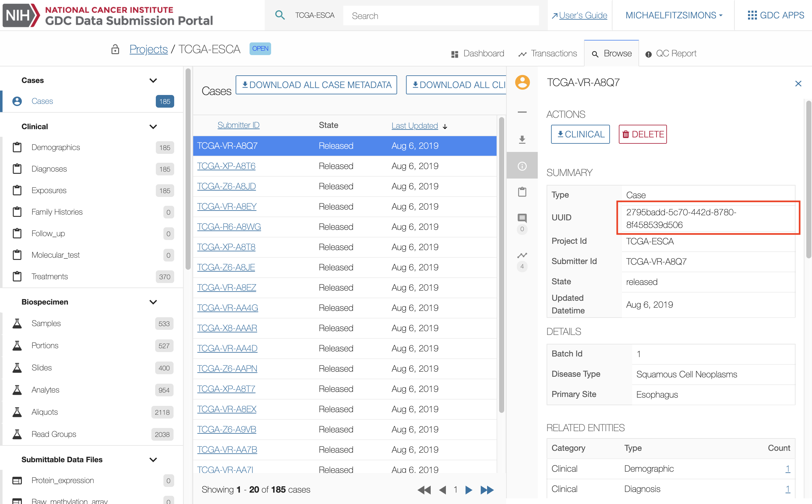The height and width of the screenshot is (504, 812).
Task: Click the red DELETE button
Action: [642, 134]
